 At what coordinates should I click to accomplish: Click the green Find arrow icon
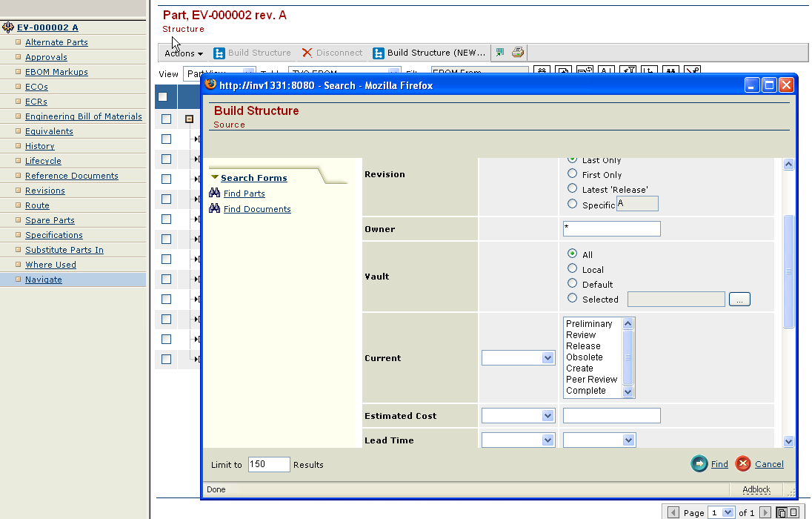coord(699,464)
